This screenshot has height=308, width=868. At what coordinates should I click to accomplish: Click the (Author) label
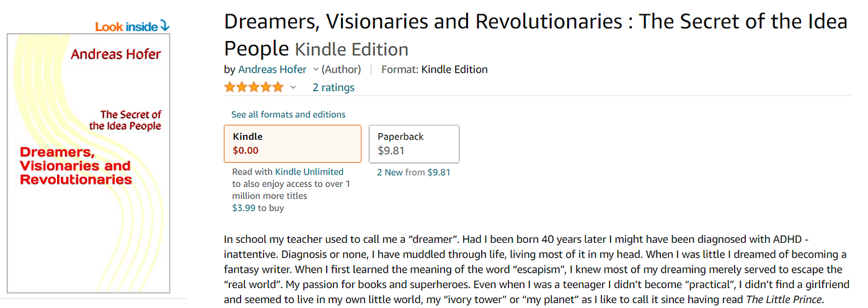(341, 70)
